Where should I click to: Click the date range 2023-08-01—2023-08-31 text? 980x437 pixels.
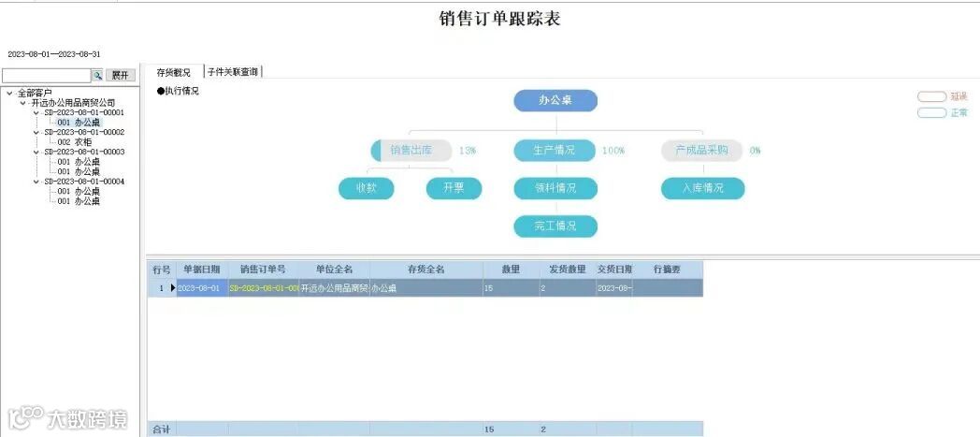[x=53, y=54]
